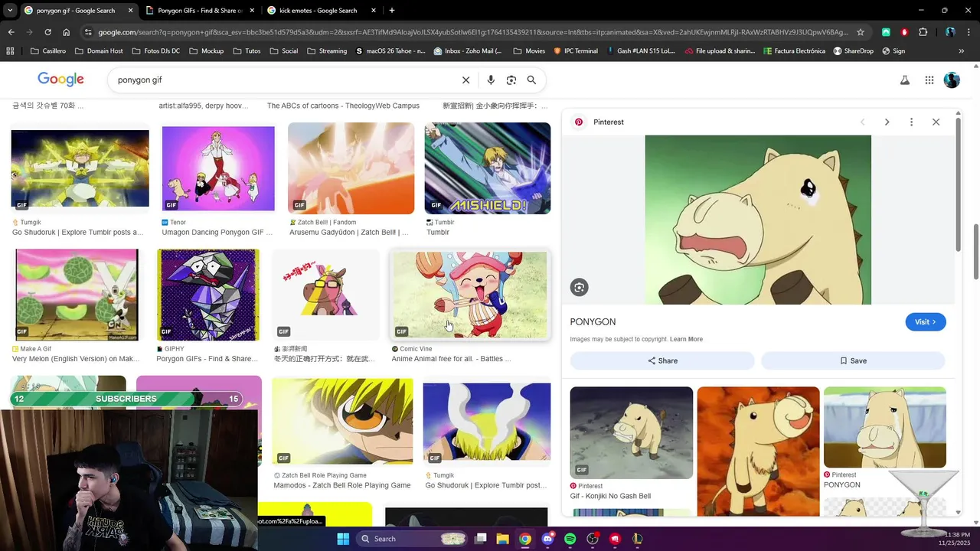Open the Mishield Tumblr GIF thumbnail
Viewport: 980px width, 551px height.
pyautogui.click(x=488, y=168)
